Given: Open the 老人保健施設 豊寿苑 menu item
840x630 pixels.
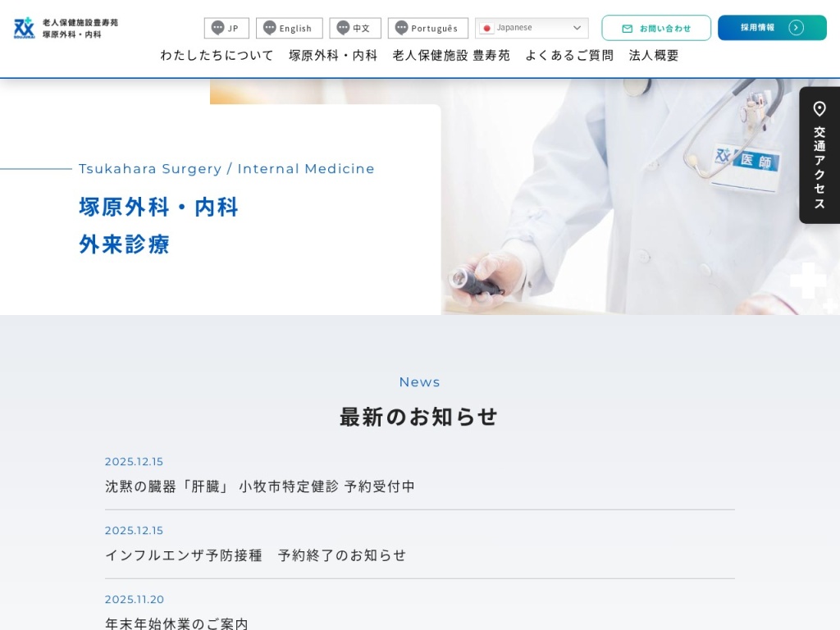Looking at the screenshot, I should point(451,56).
